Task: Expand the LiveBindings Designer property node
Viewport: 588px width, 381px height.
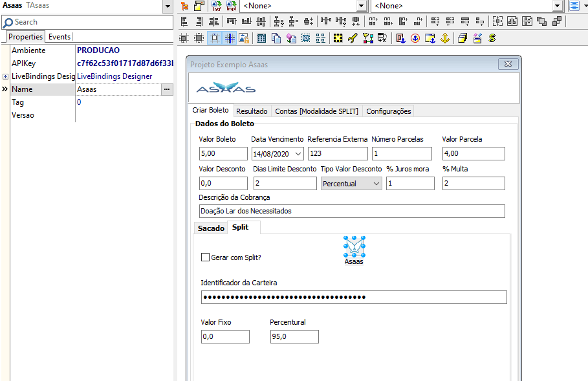Action: point(5,76)
